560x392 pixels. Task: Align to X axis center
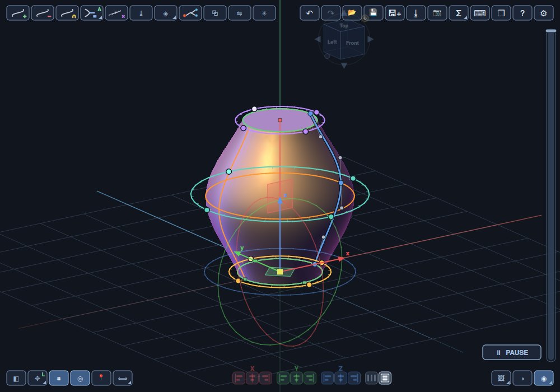click(252, 378)
